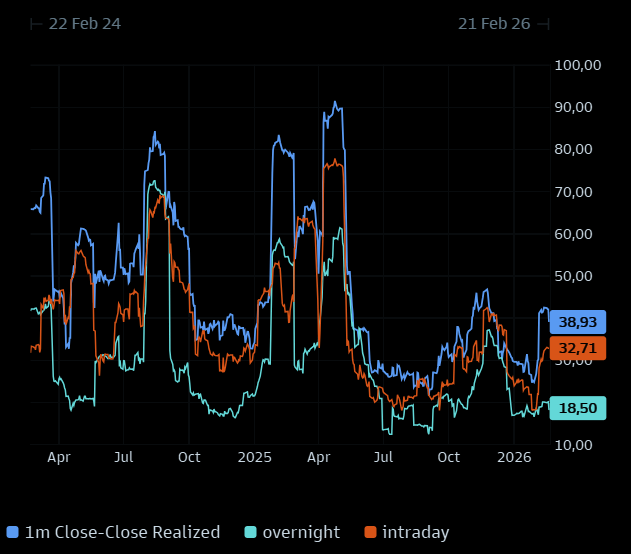Toggle the overnight series label in legend
This screenshot has height=554, width=631.
300,532
